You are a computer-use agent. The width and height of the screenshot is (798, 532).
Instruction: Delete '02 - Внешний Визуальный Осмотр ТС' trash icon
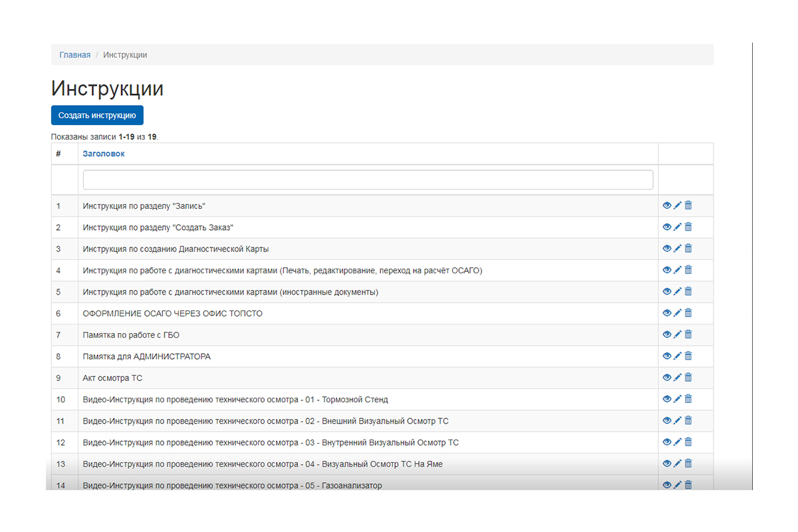[688, 420]
